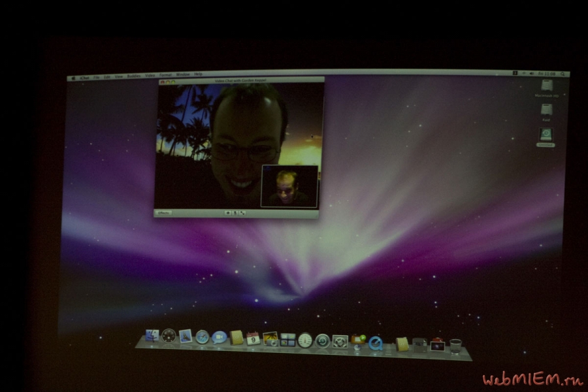Open System Preferences in the Dock
This screenshot has height=392, width=588.
(x=340, y=342)
